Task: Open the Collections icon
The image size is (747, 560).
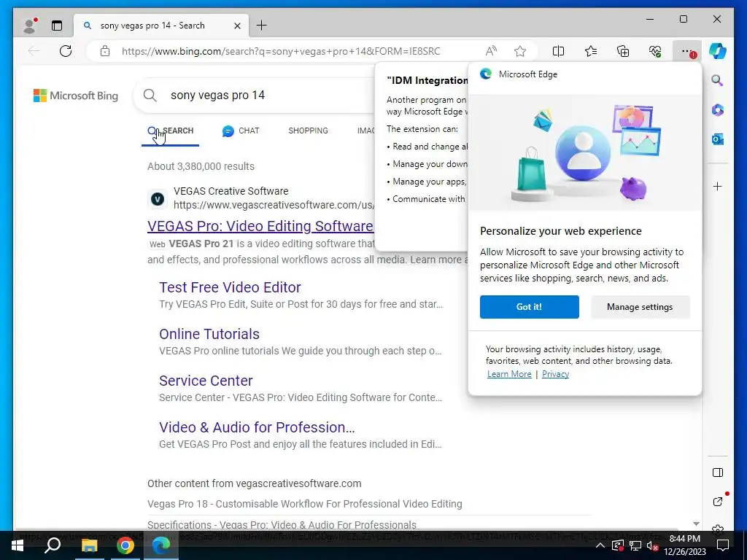Action: click(623, 51)
